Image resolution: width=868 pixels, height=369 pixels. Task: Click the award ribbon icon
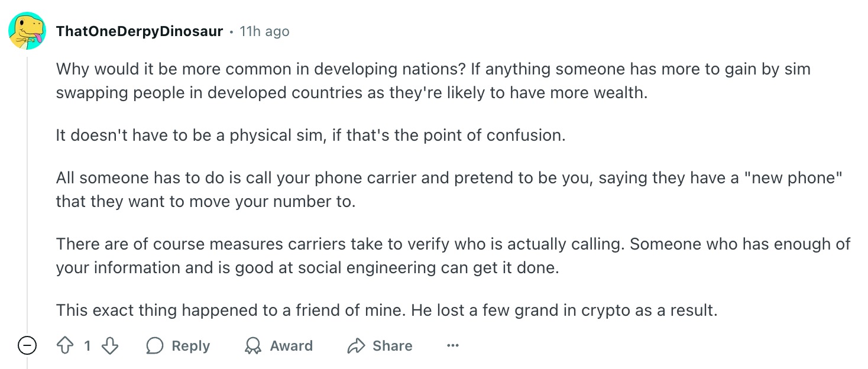[x=253, y=346]
